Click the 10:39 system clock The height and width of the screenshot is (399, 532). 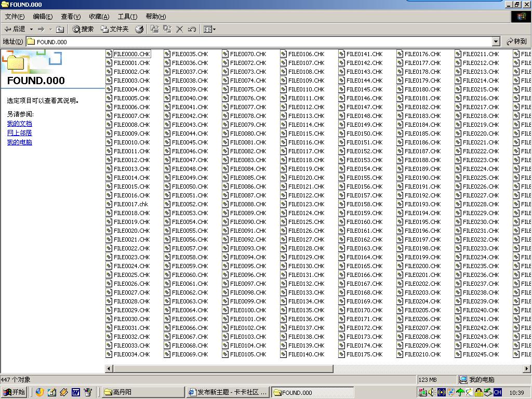pos(516,393)
